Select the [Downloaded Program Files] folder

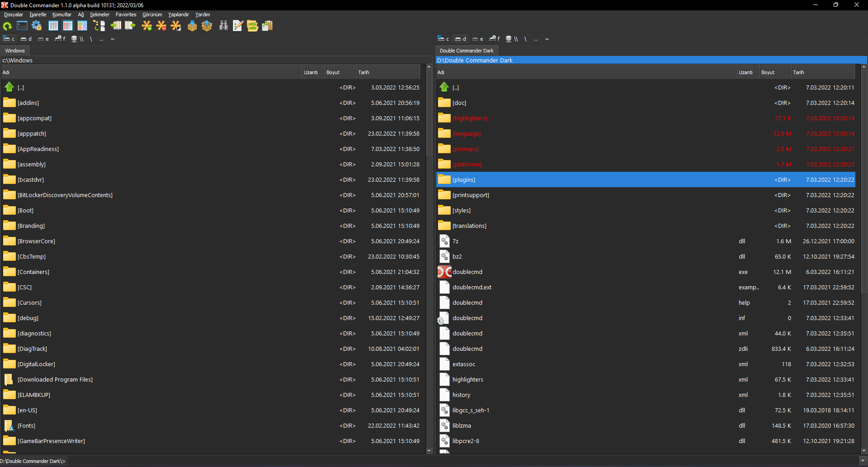212,379
